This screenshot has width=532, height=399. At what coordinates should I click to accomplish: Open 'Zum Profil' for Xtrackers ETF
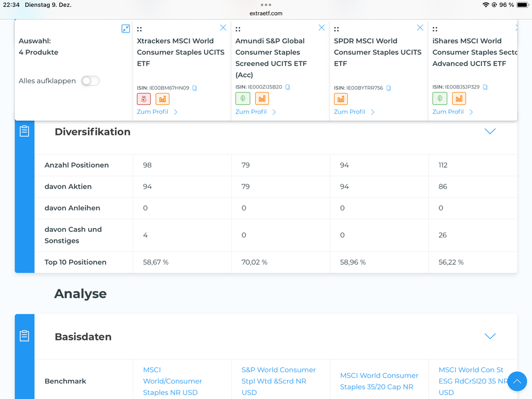coord(157,112)
